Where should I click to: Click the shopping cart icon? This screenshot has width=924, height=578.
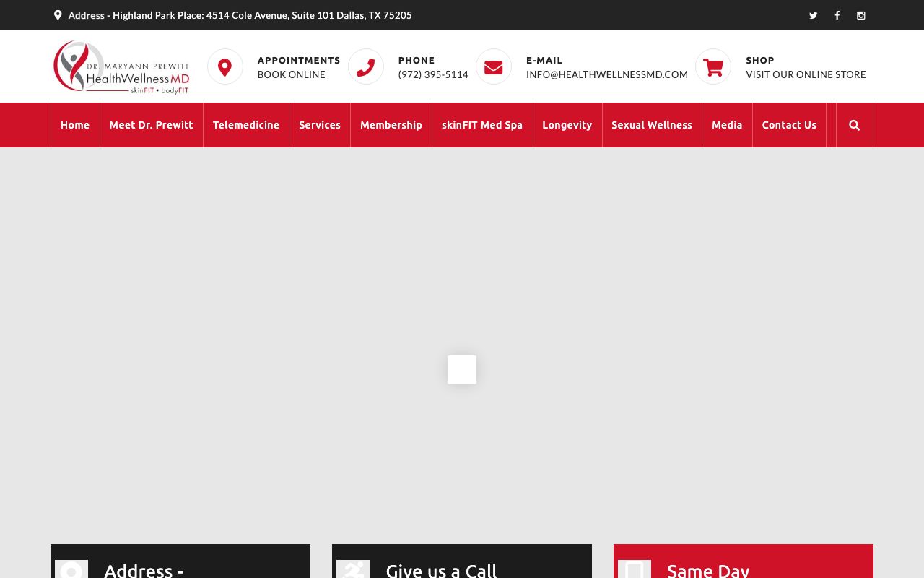pyautogui.click(x=713, y=67)
